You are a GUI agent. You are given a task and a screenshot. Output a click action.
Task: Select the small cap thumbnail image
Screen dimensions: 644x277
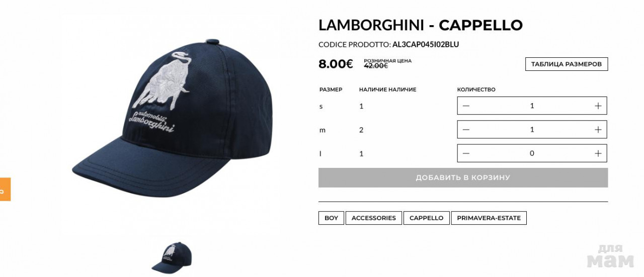[172, 258]
